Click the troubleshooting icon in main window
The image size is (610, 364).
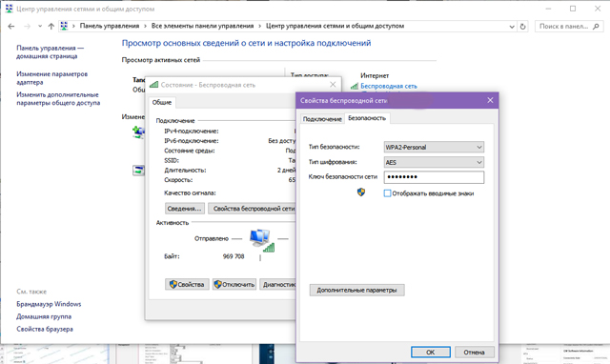[x=138, y=170]
